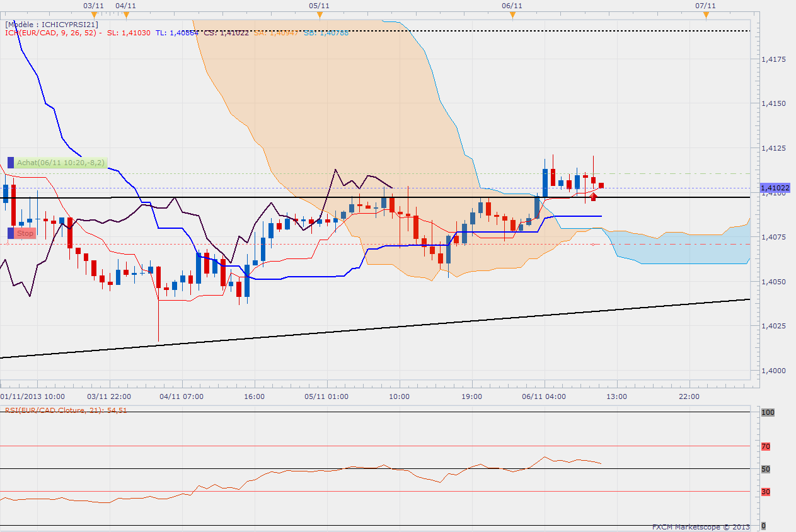Select the 06/11 orange day marker
The height and width of the screenshot is (532, 796).
(x=512, y=14)
